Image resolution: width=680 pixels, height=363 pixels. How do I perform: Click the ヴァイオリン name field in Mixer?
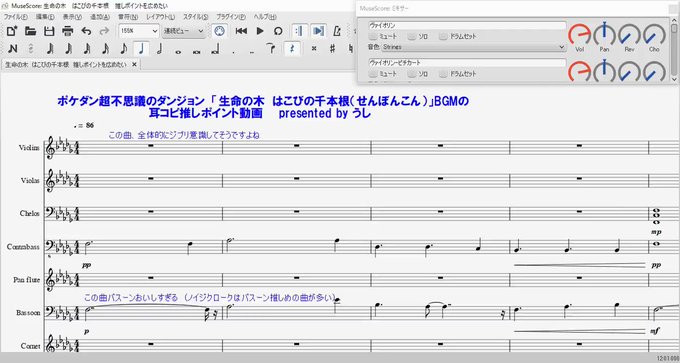[x=468, y=26]
